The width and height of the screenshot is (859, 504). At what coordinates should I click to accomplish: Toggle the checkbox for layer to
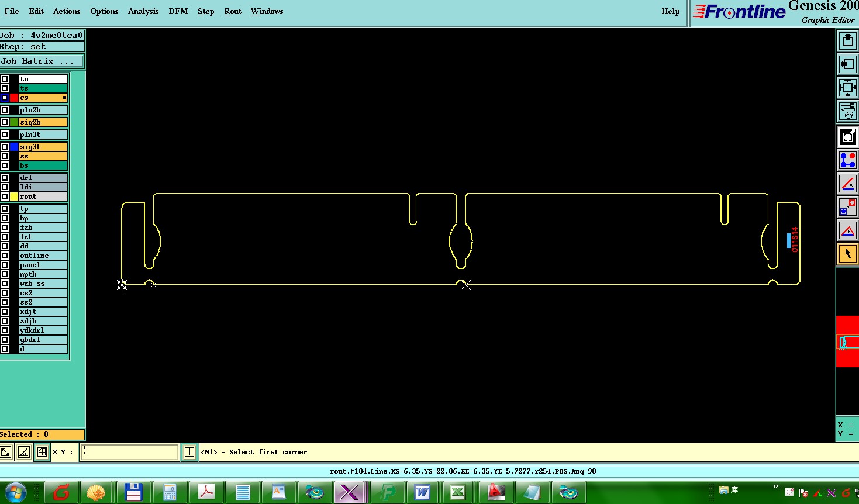(x=5, y=79)
